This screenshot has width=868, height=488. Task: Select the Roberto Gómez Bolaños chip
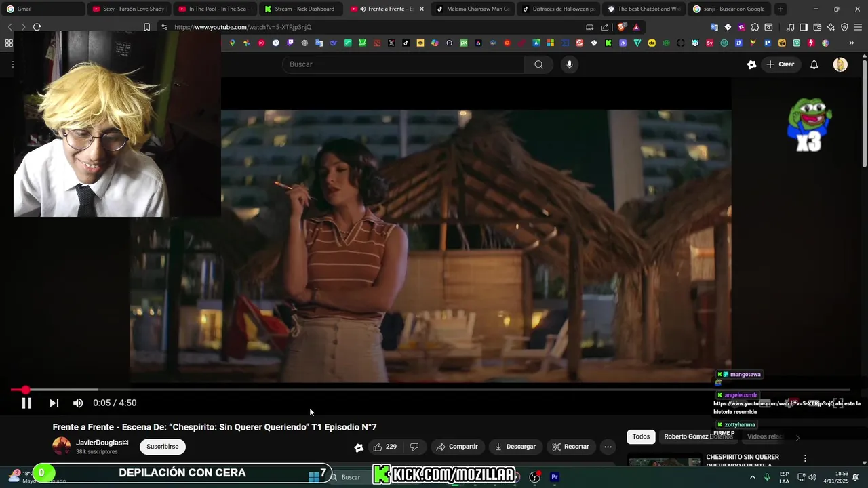pyautogui.click(x=698, y=436)
